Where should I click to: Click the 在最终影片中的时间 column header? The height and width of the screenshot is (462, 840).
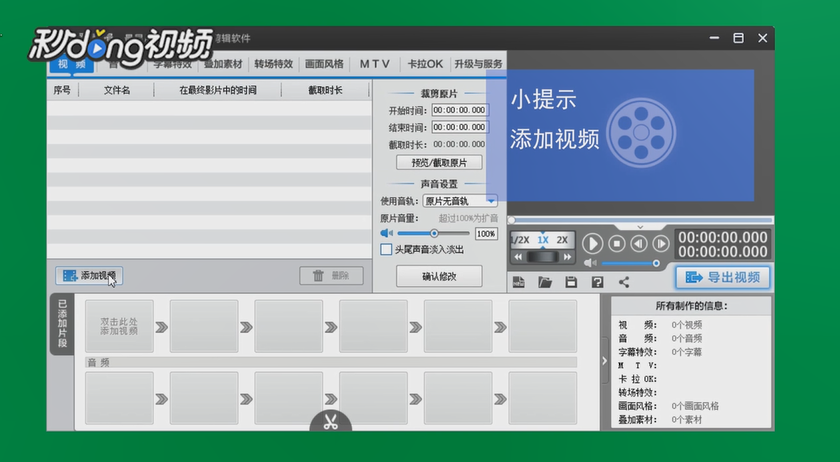pyautogui.click(x=218, y=90)
